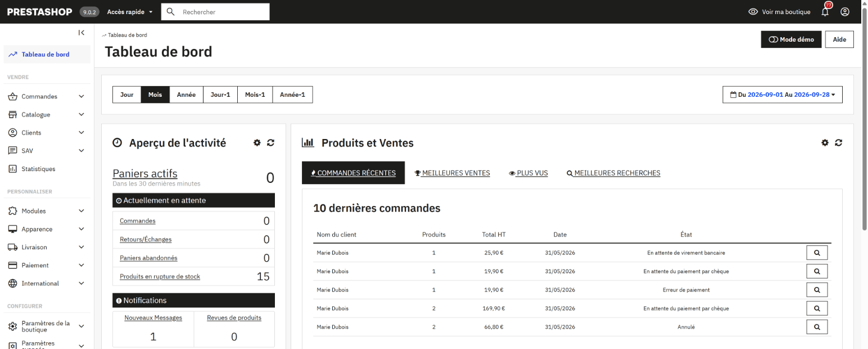Click the Commandes basket icon
Screen dimensions: 868x349
[x=12, y=97]
